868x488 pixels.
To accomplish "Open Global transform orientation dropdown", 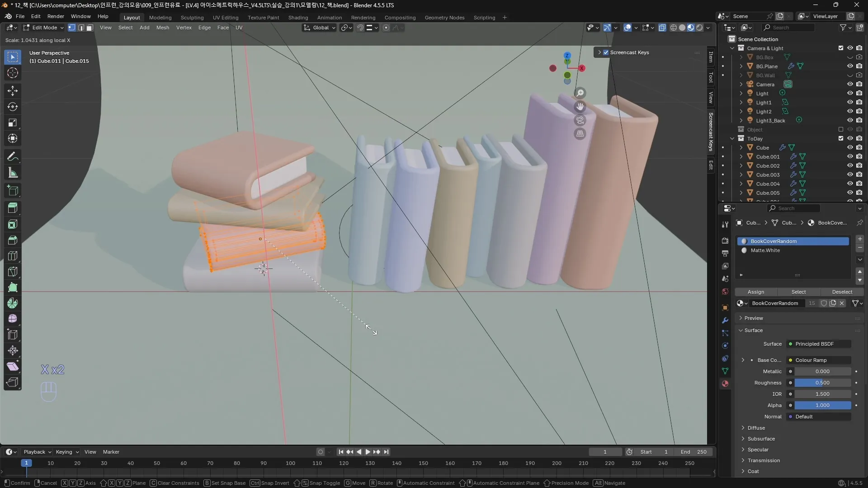I will click(320, 28).
